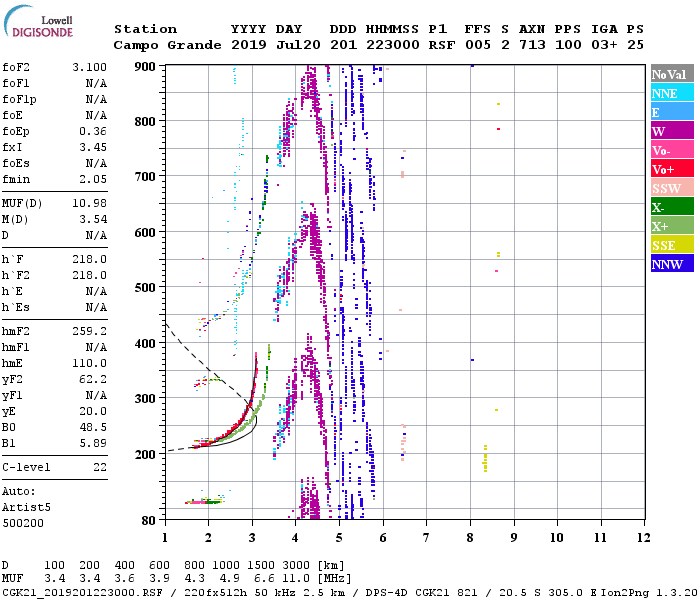Click the Vo+ legend color box
This screenshot has height=600, width=700.
click(x=672, y=169)
